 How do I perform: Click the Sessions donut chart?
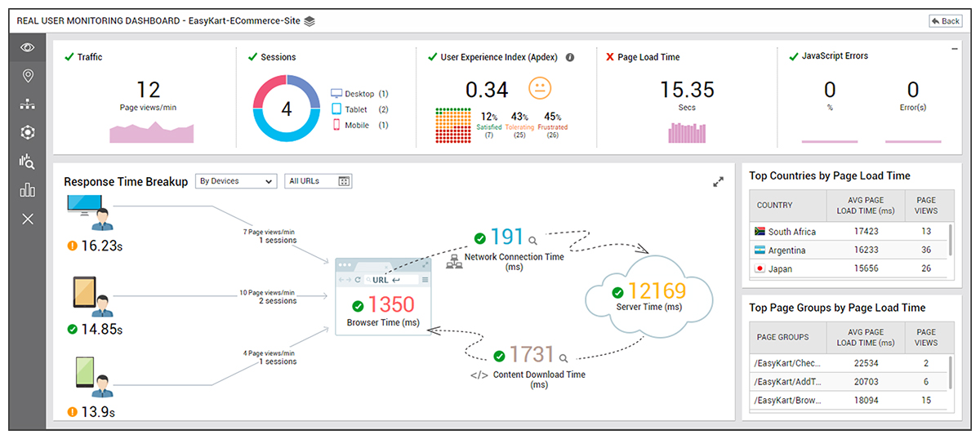tap(286, 109)
